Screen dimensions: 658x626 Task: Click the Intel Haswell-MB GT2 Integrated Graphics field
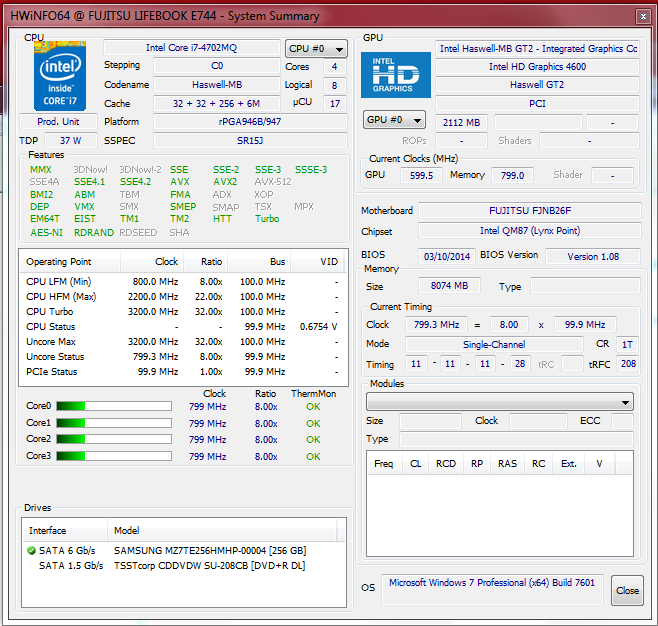point(537,49)
